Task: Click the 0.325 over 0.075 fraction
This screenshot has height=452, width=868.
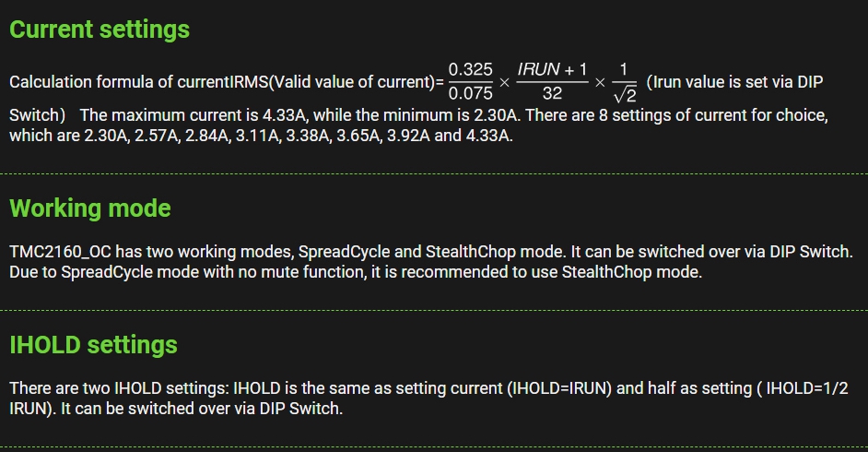Action: pos(470,82)
